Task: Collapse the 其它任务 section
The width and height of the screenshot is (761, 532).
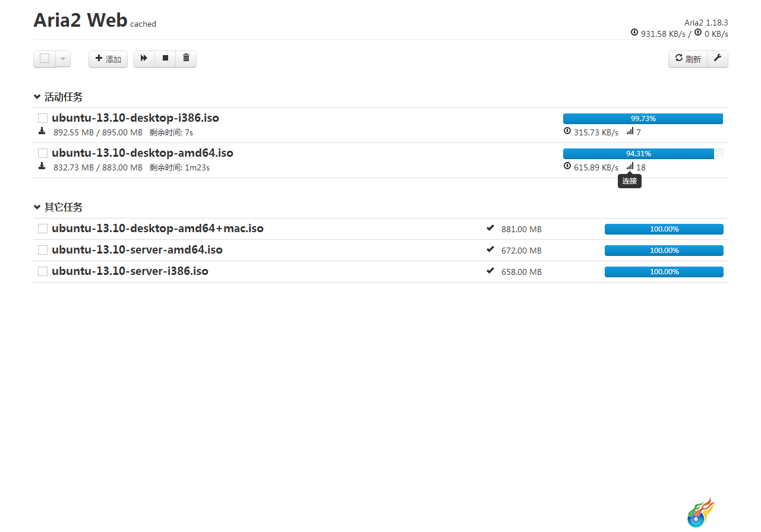Action: (x=58, y=207)
